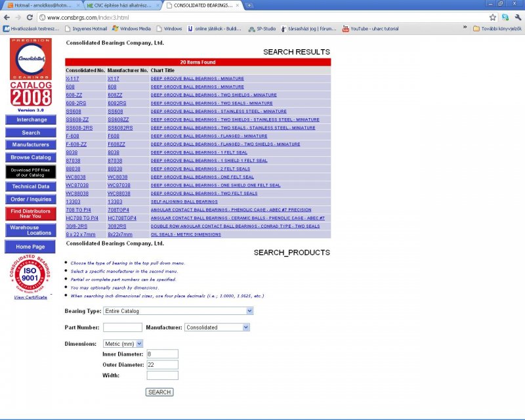Open társasházi jog fórum bookmark
The width and height of the screenshot is (525, 420).
pos(308,29)
